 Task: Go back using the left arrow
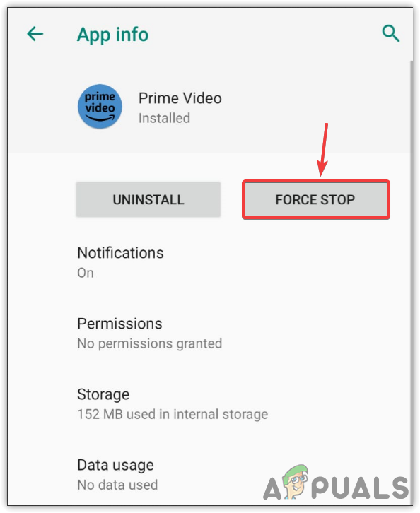(x=35, y=34)
